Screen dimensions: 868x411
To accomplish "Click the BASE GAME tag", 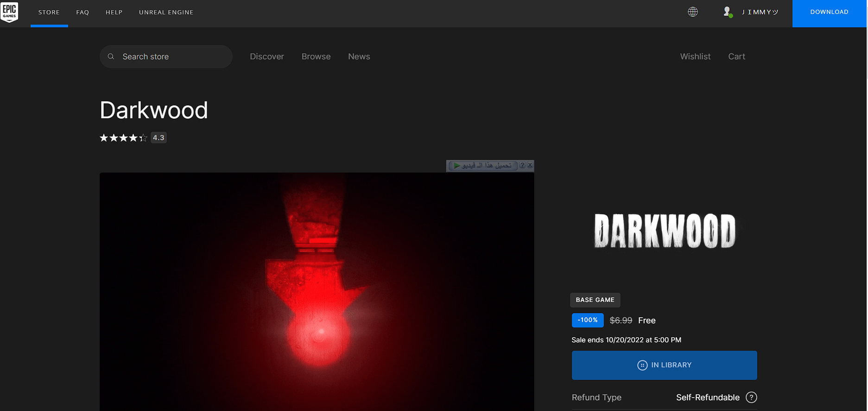I will 595,300.
